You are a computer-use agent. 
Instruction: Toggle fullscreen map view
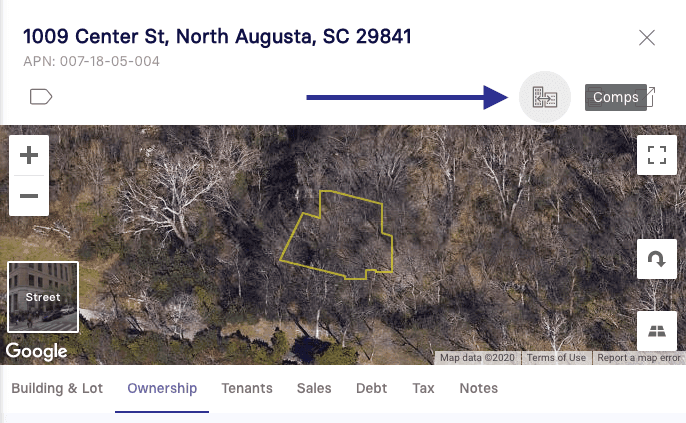[x=657, y=155]
